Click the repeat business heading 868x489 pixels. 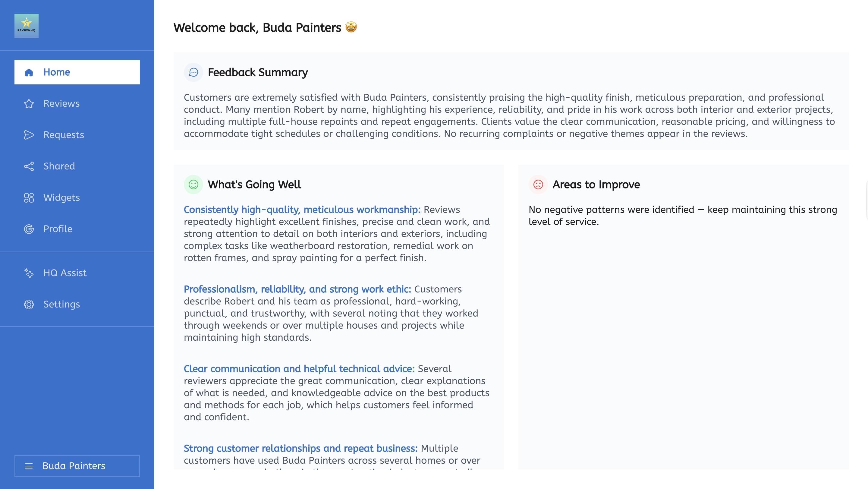coord(301,448)
